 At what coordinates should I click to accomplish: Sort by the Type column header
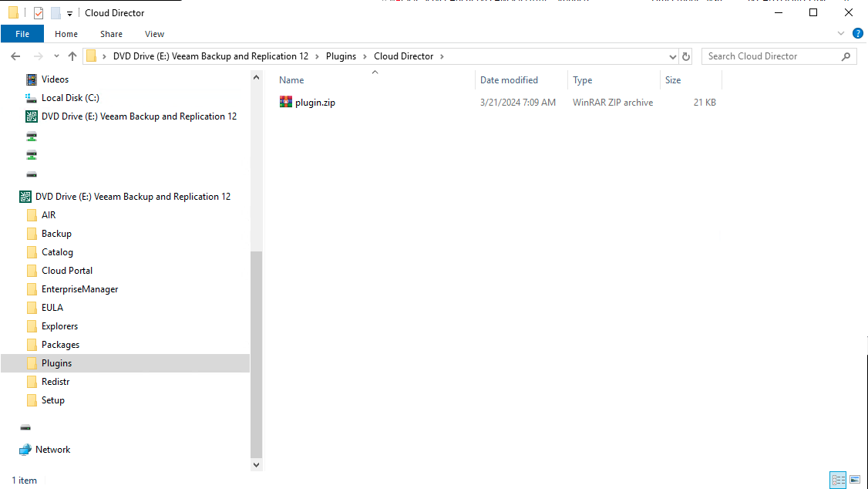point(582,79)
